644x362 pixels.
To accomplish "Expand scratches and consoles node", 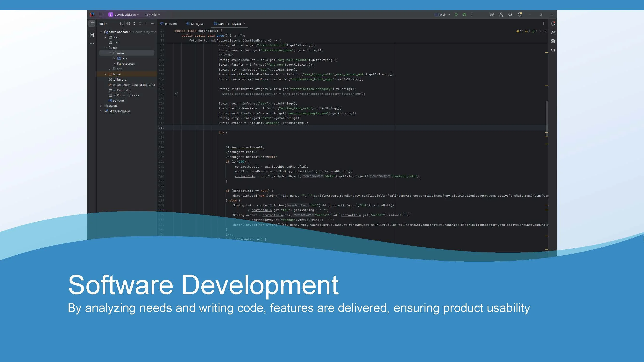I will [101, 111].
